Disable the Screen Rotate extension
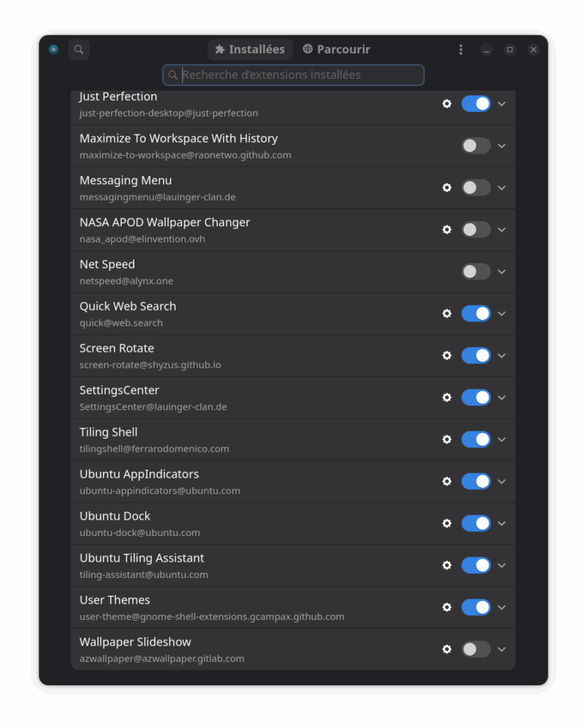The width and height of the screenshot is (587, 728). tap(476, 355)
